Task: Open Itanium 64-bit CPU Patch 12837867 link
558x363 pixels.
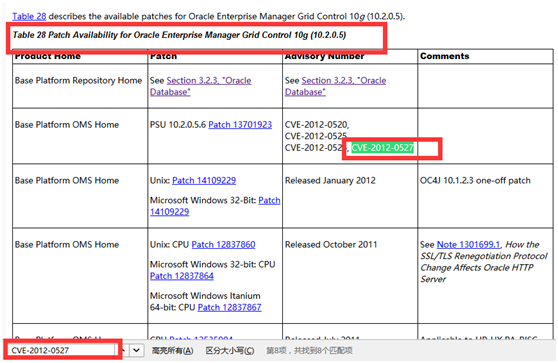Action: point(230,307)
